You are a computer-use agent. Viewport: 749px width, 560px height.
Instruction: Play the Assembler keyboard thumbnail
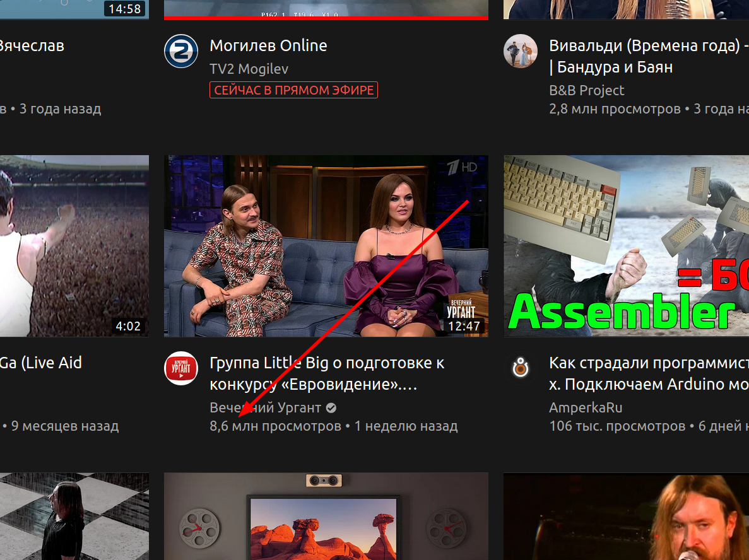(x=626, y=246)
